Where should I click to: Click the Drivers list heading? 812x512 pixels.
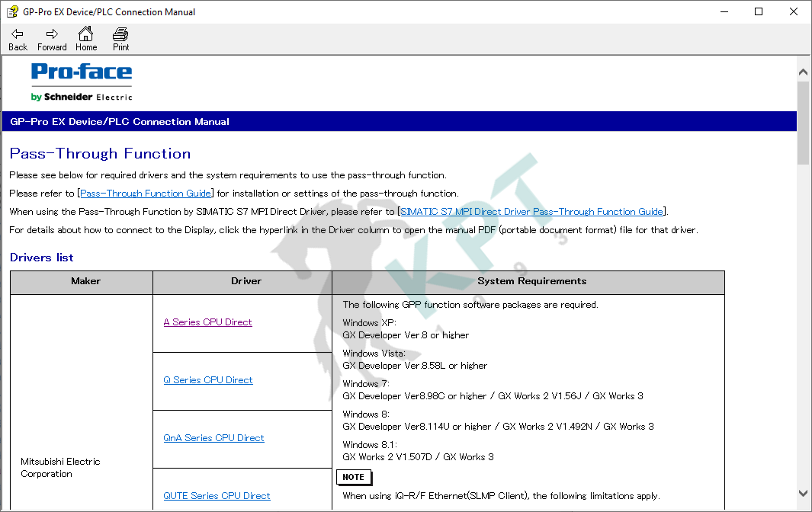pos(41,258)
